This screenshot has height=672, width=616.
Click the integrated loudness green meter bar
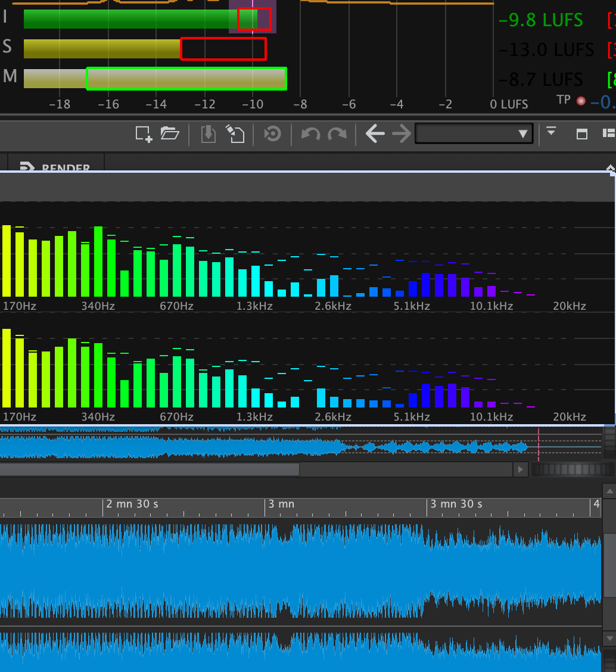[x=141, y=19]
